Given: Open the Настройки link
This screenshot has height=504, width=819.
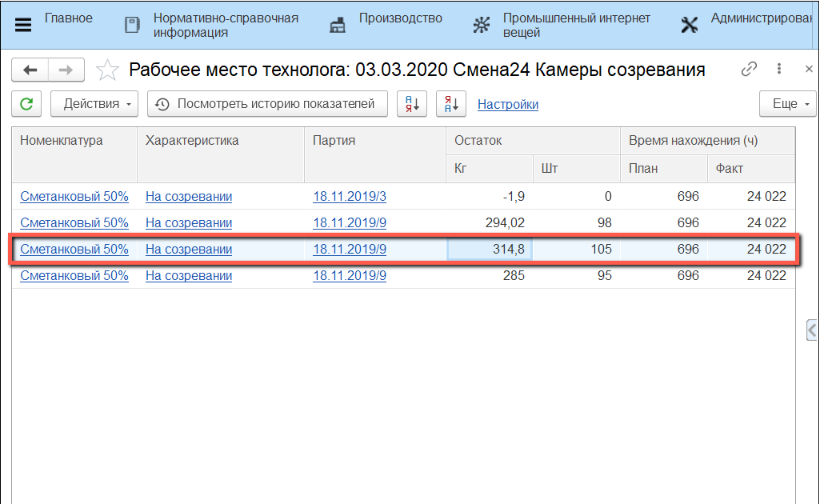Looking at the screenshot, I should click(x=508, y=104).
